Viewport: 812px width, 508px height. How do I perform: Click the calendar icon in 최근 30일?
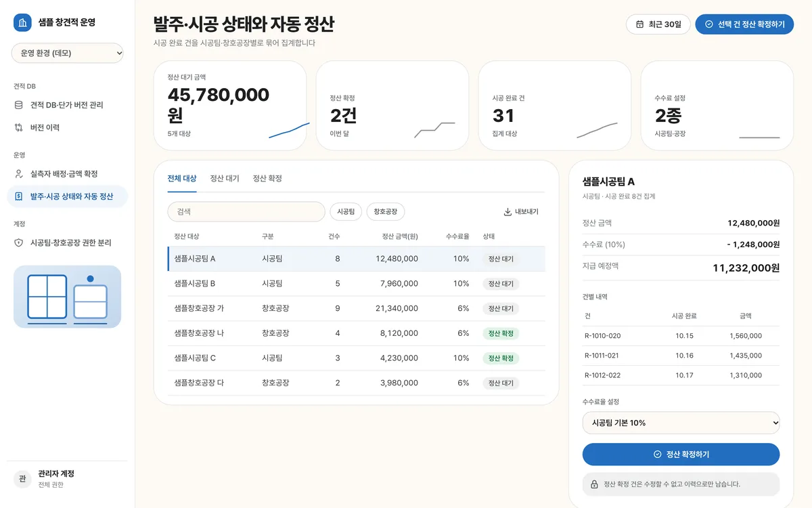pyautogui.click(x=639, y=24)
